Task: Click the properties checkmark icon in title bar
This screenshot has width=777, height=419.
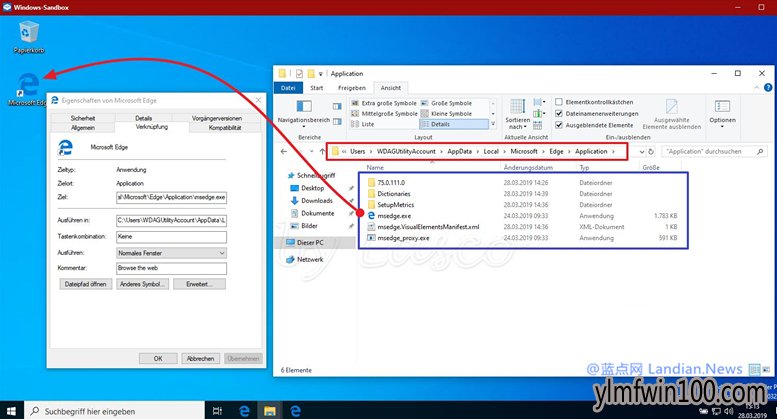Action: tap(299, 74)
